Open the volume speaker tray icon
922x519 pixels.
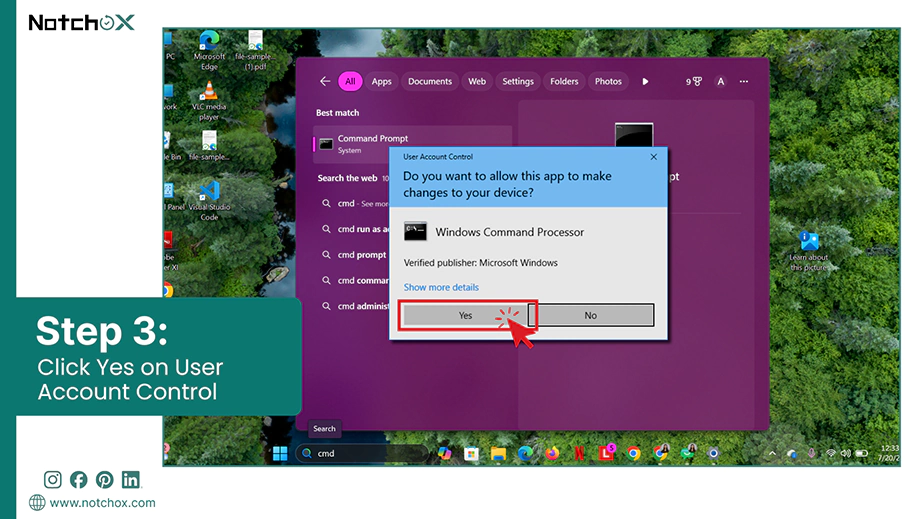click(846, 453)
